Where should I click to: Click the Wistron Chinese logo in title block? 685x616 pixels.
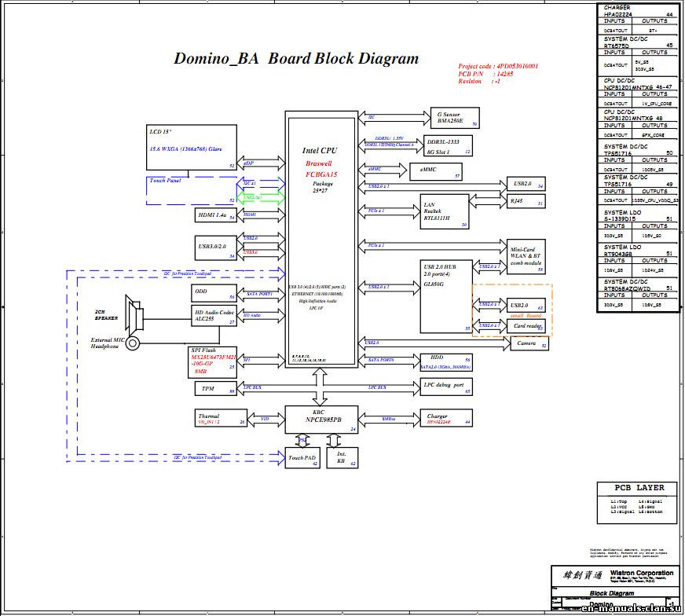pos(582,575)
